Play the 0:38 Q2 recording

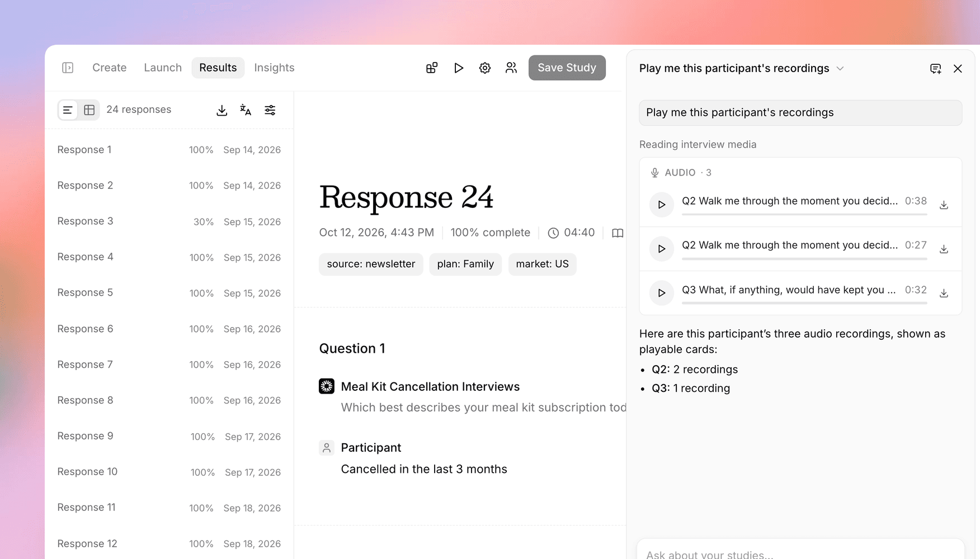pos(662,205)
